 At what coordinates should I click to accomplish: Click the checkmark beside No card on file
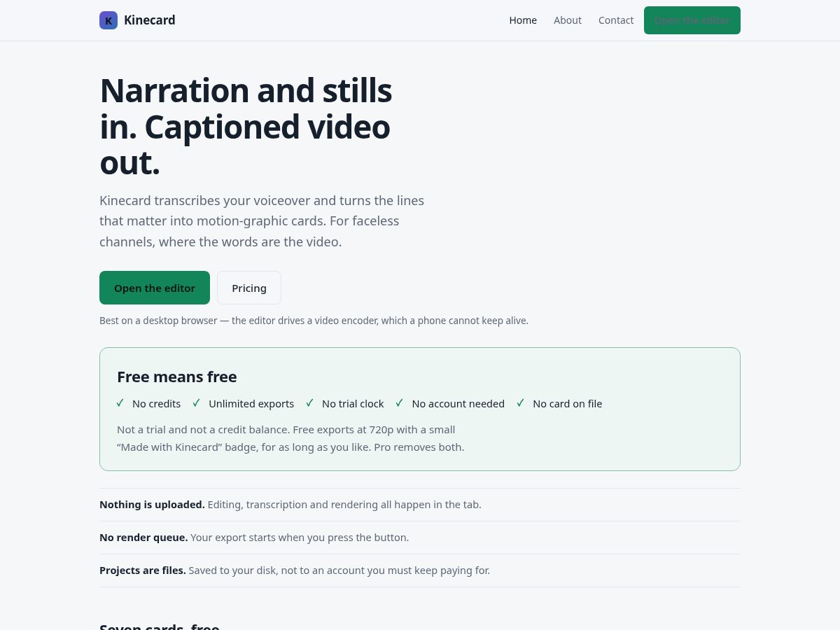(x=520, y=403)
